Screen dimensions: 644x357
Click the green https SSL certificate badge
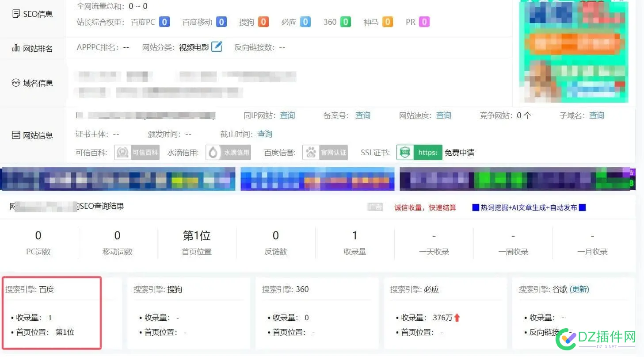tap(419, 152)
